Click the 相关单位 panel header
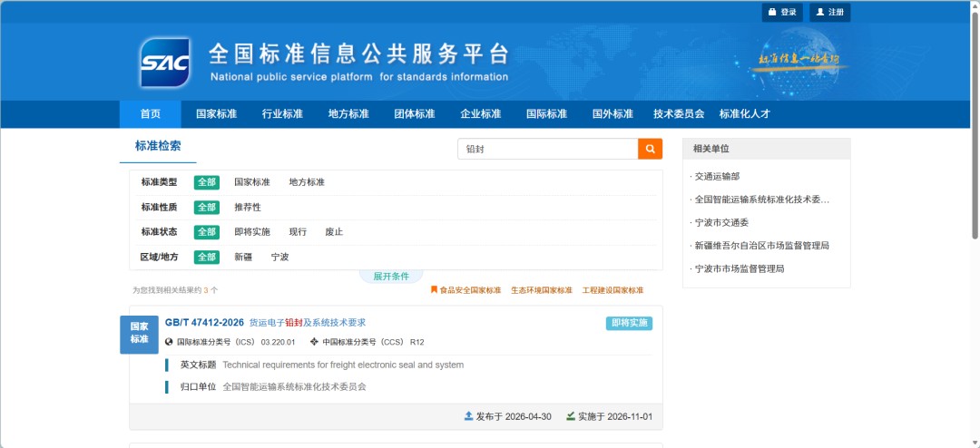This screenshot has height=448, width=980. (766, 149)
